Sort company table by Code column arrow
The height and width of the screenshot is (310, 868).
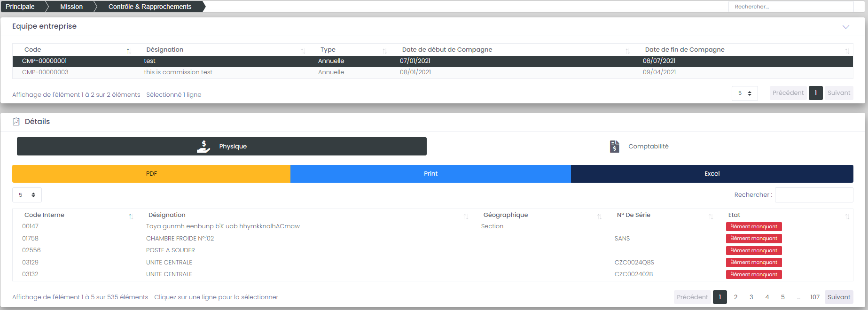128,51
